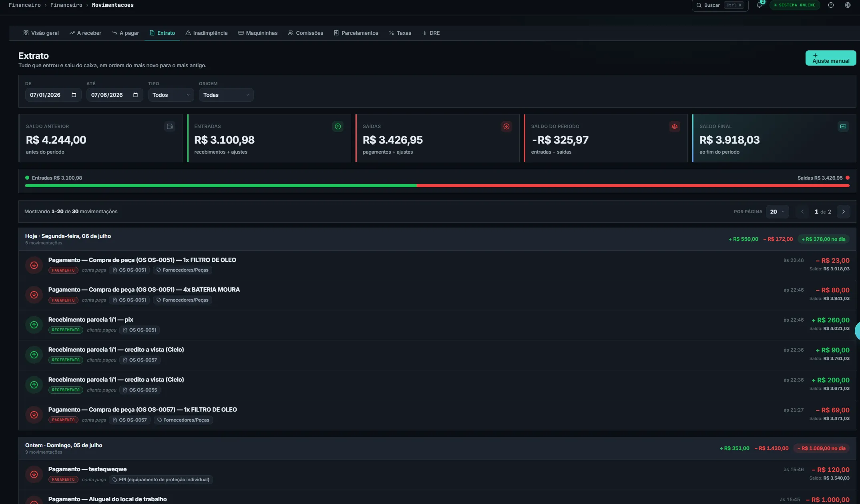Image resolution: width=860 pixels, height=504 pixels.
Task: Open the Buscar search box
Action: [x=720, y=5]
